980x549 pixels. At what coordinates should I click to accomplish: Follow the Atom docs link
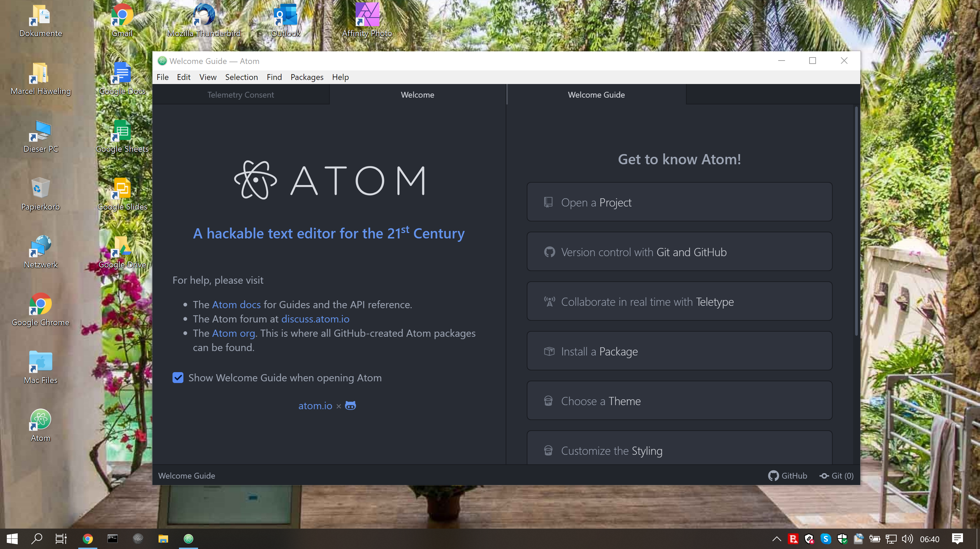pos(236,304)
